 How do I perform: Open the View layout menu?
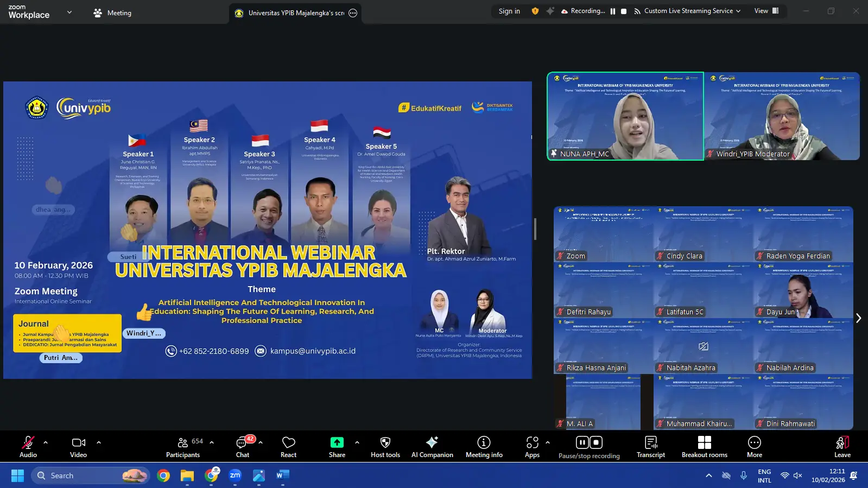(766, 11)
